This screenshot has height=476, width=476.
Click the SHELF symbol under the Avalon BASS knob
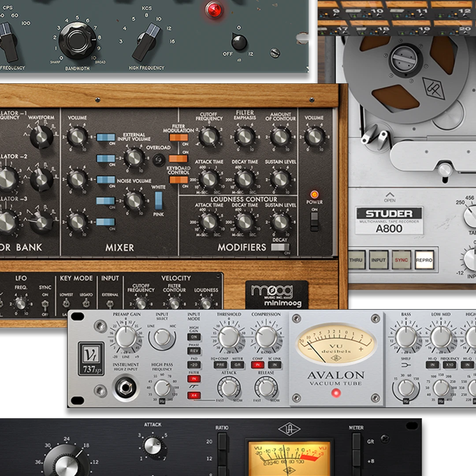point(406,365)
